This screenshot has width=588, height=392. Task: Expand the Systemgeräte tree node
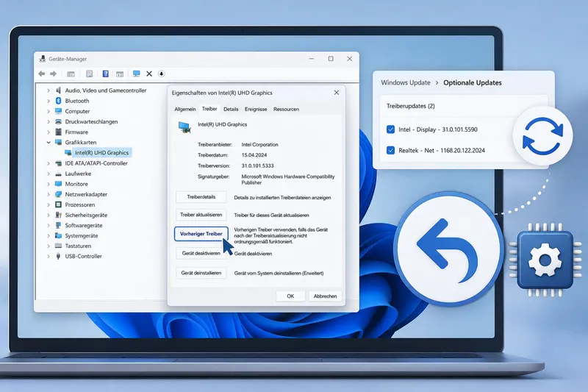tap(49, 235)
